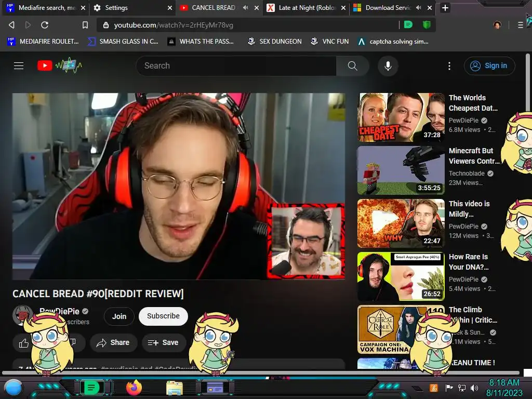Click the orange Java tray icon
Image resolution: width=532 pixels, height=399 pixels.
click(x=434, y=388)
